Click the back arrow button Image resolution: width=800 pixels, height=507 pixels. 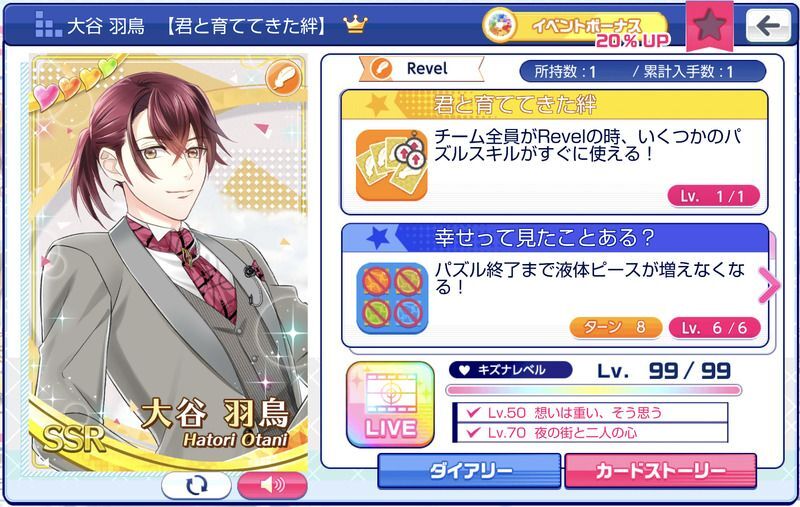[x=767, y=26]
